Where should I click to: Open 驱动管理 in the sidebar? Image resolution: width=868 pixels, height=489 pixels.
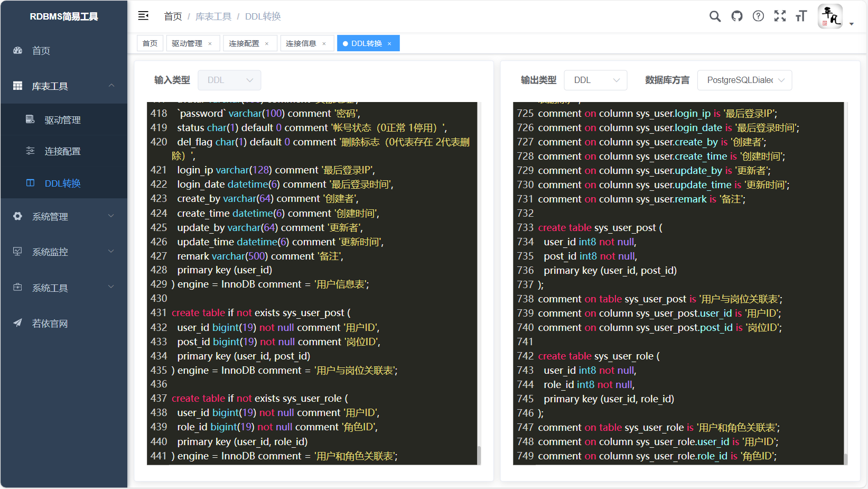[x=64, y=120]
